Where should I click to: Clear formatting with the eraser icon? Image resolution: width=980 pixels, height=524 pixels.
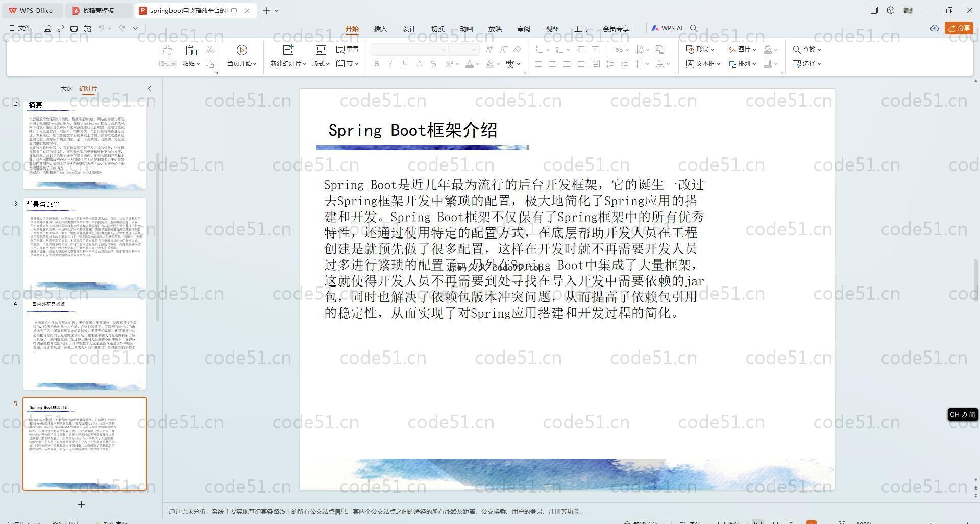point(517,50)
